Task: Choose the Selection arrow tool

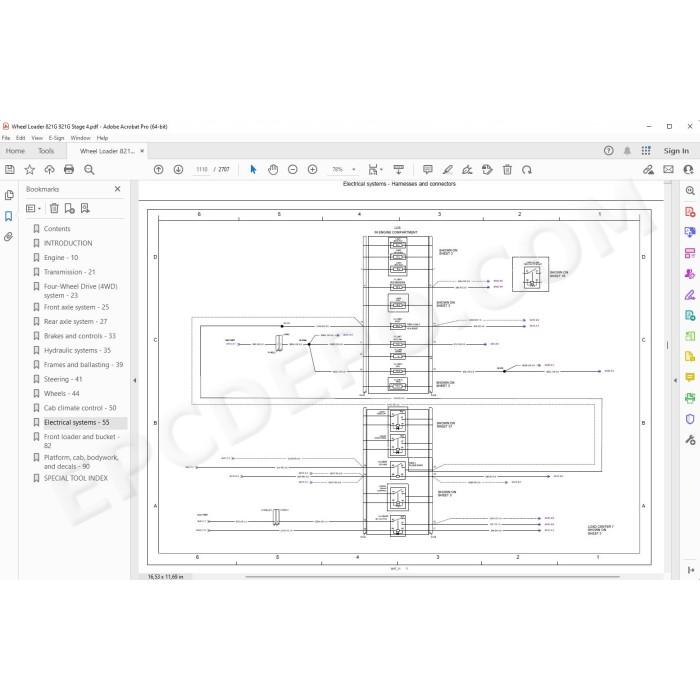Action: pyautogui.click(x=253, y=170)
